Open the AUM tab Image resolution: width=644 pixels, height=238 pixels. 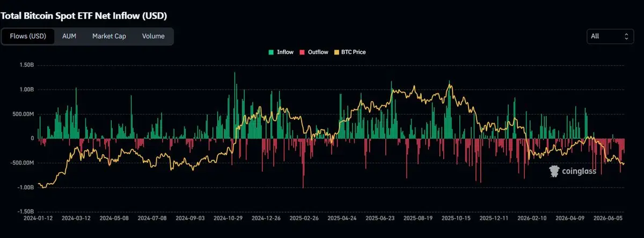[x=69, y=36]
